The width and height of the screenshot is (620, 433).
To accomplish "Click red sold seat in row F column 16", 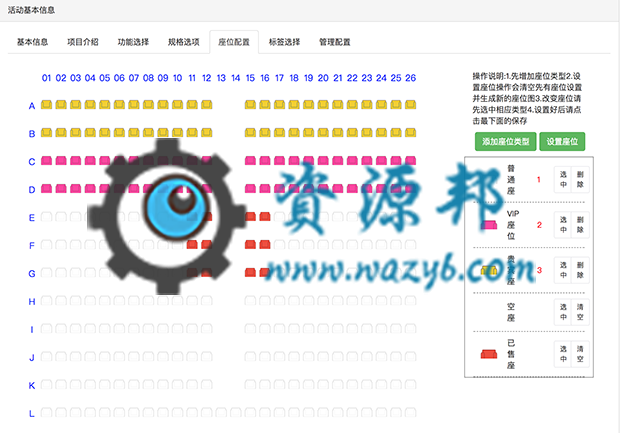I will tap(265, 245).
